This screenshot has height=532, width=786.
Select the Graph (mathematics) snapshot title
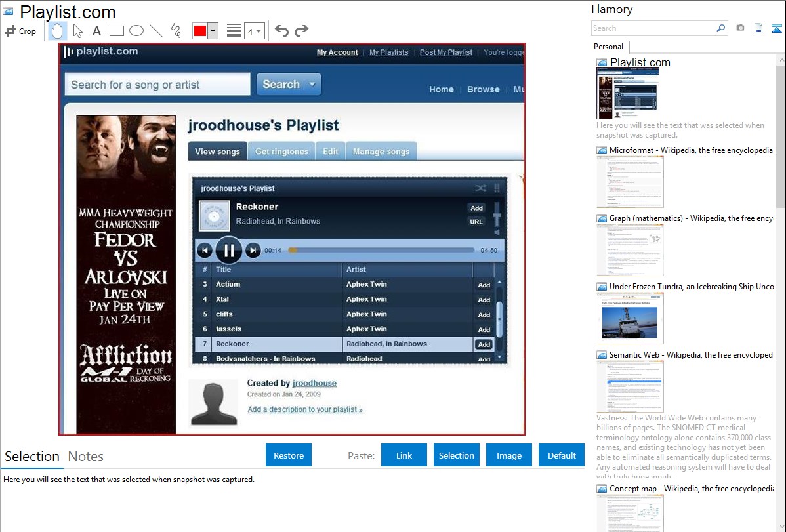coord(691,218)
